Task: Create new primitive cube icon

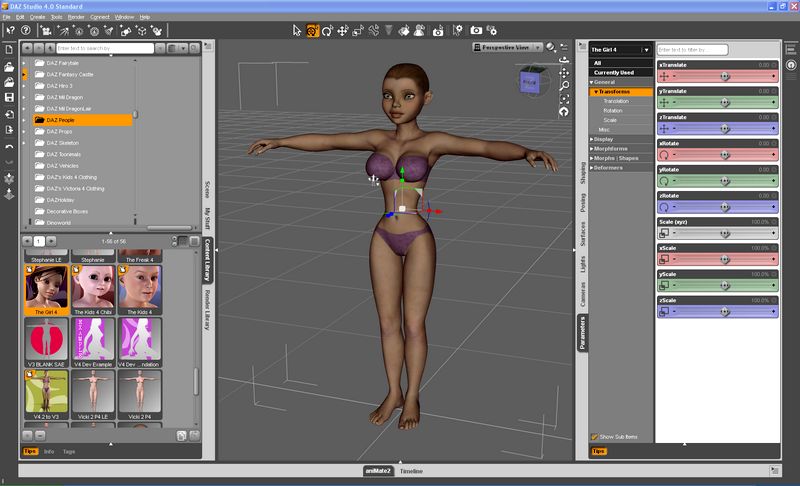Action: point(141,31)
